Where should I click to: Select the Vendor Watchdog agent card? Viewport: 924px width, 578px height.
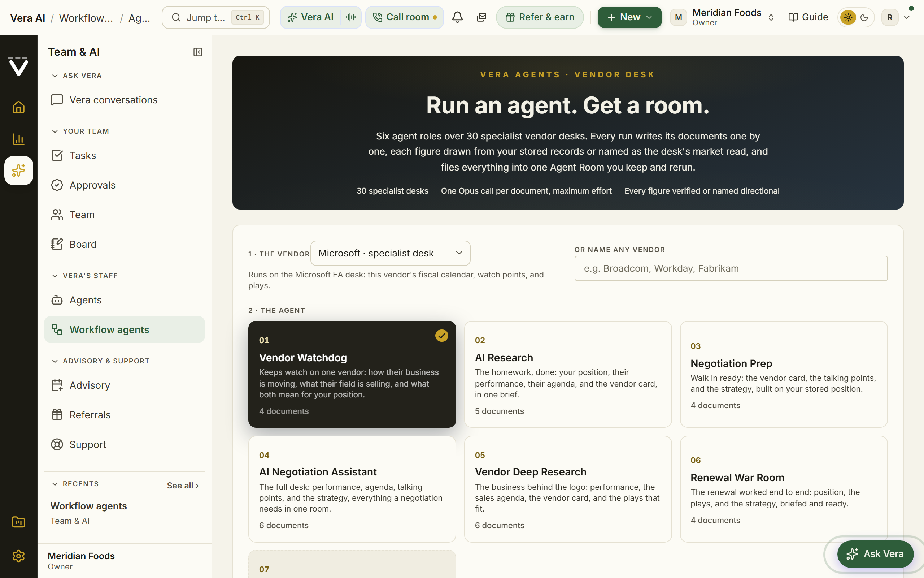pos(352,374)
